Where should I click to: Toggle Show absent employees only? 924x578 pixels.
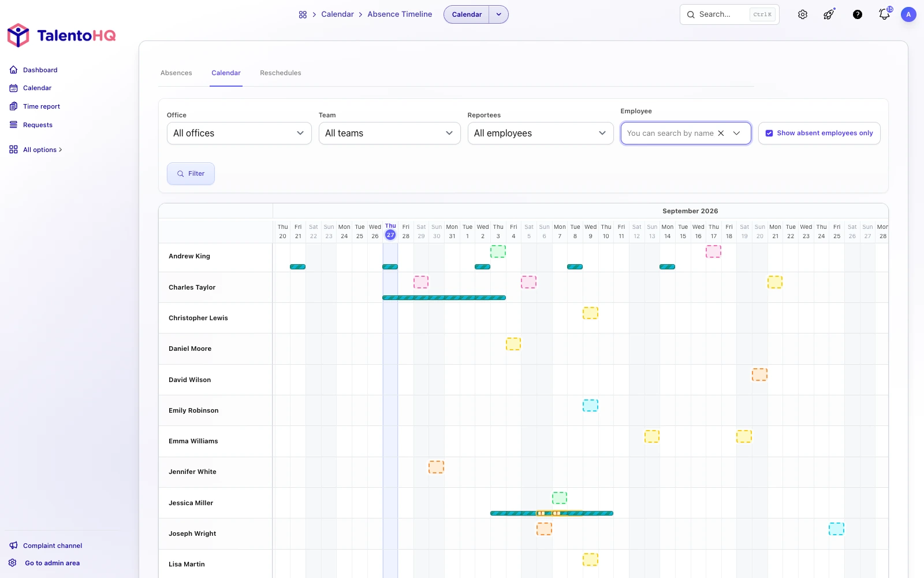tap(819, 133)
